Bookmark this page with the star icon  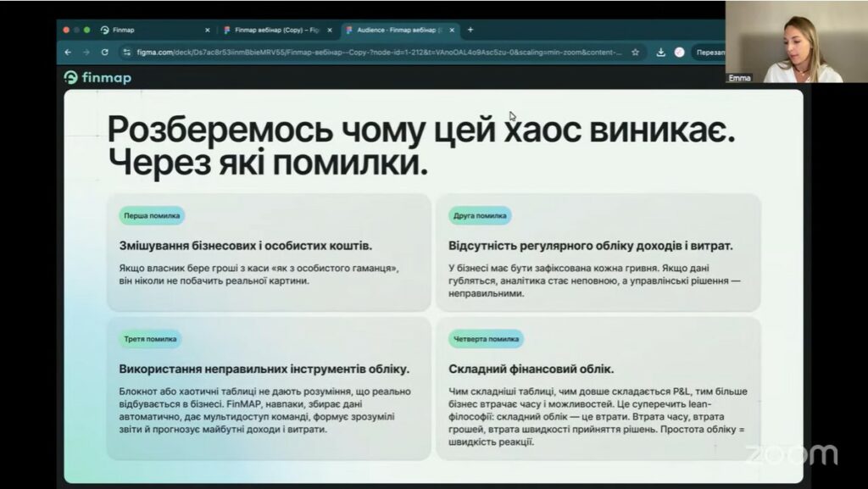(635, 52)
